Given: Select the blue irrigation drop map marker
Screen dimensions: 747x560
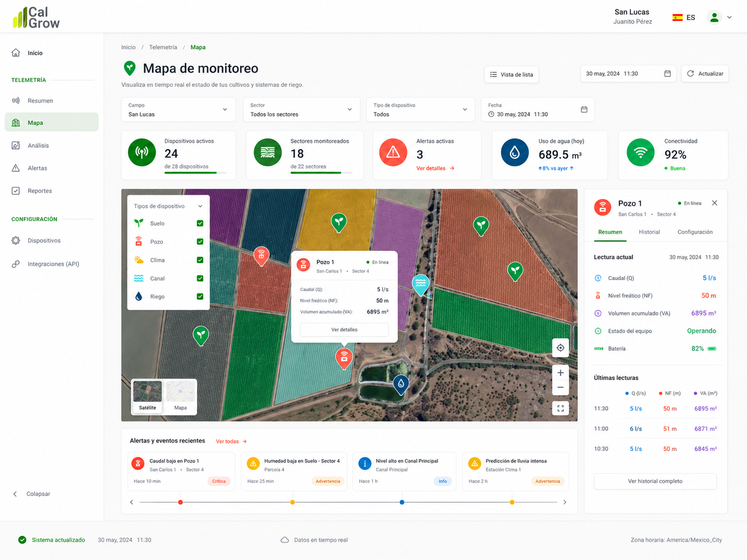Looking at the screenshot, I should coord(401,384).
